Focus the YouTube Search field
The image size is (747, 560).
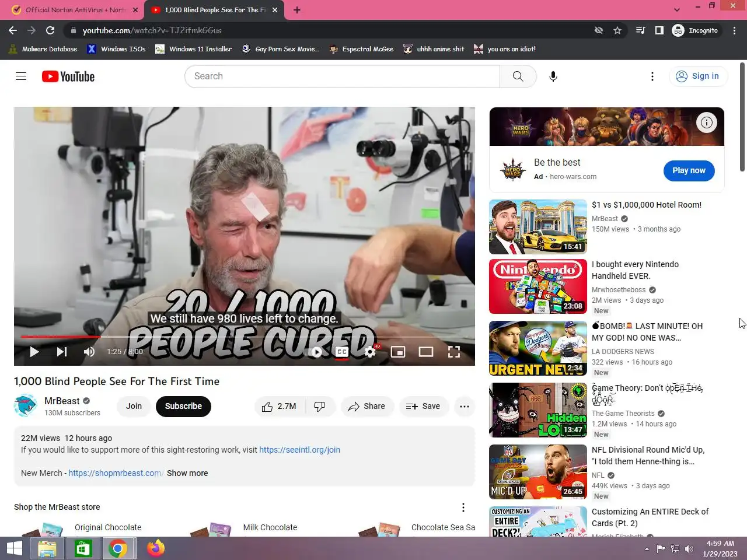click(x=342, y=76)
